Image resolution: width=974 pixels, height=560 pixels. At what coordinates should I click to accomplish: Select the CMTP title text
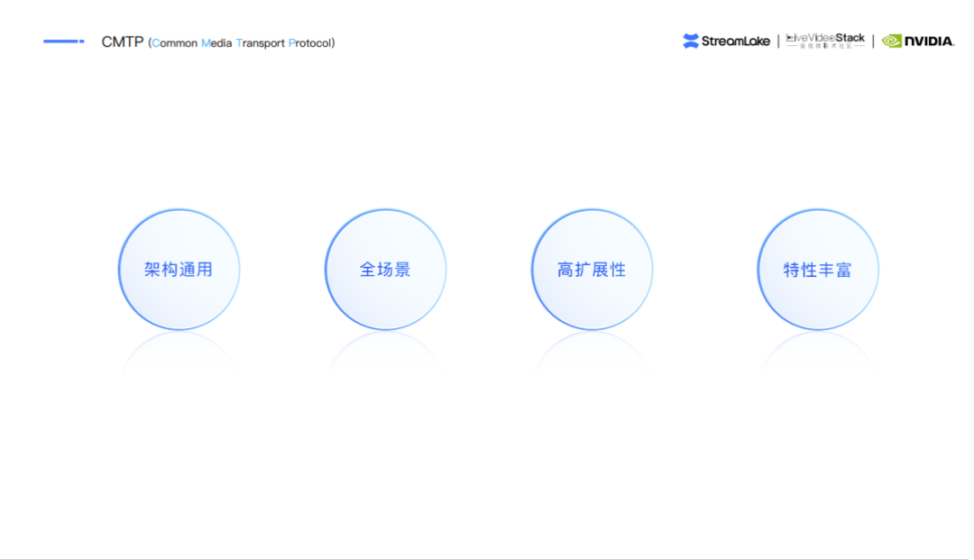[x=122, y=42]
